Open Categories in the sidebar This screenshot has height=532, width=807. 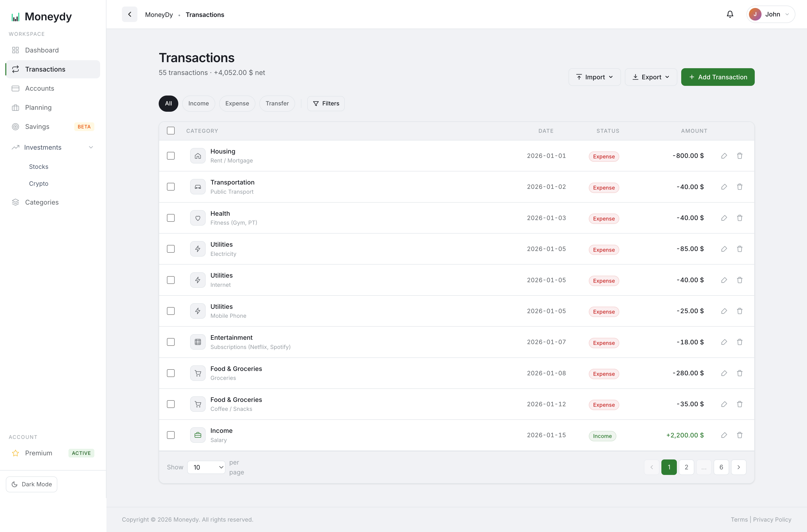point(53,202)
